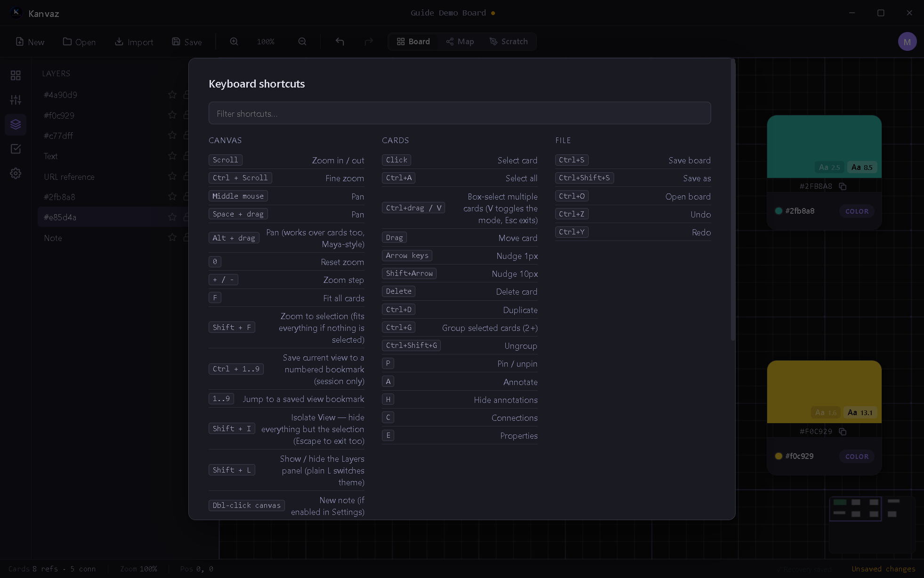Open the grid dashboard sidebar icon
The width and height of the screenshot is (924, 578).
point(16,75)
